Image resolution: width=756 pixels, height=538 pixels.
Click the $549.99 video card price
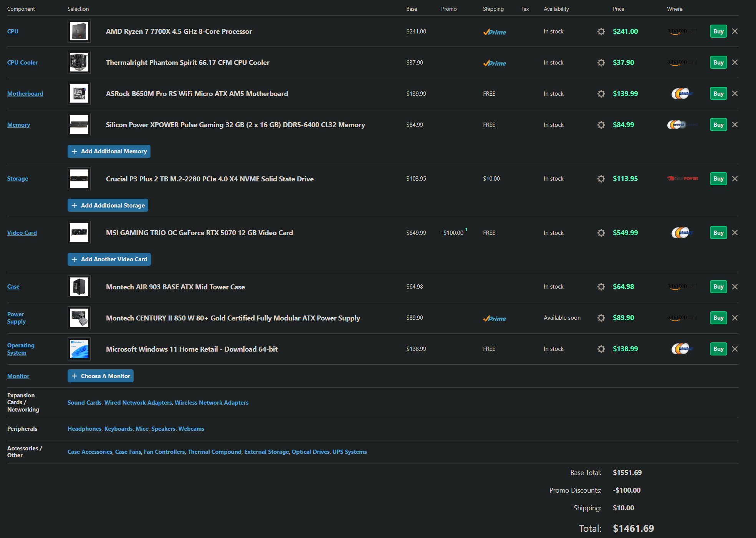coord(625,233)
